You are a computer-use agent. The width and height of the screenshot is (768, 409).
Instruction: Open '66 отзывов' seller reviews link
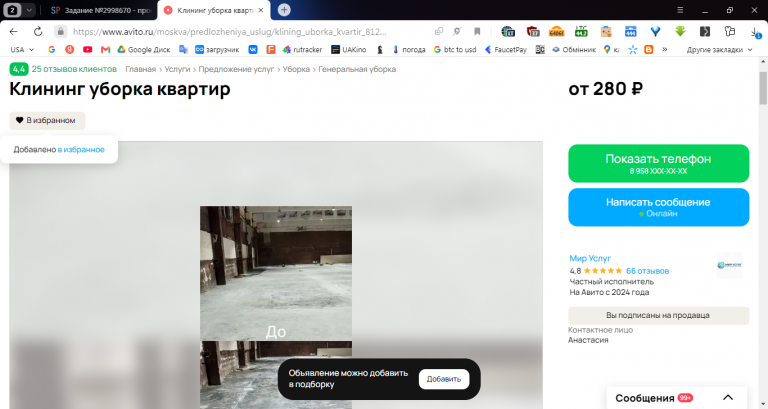click(x=647, y=271)
